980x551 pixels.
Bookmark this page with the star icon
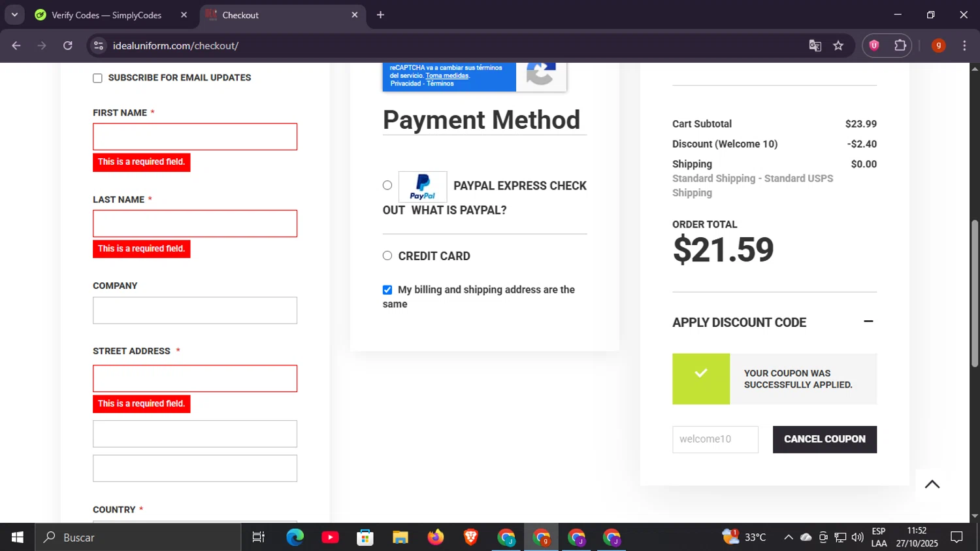click(x=838, y=46)
